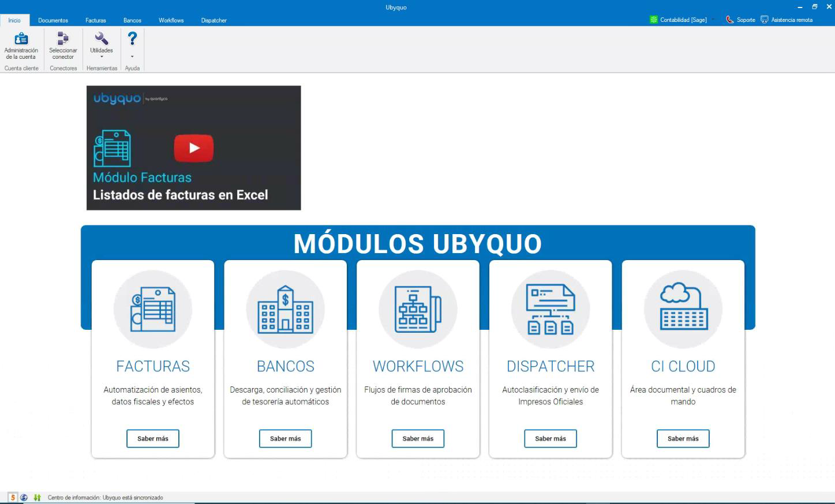Click Saber más under CI Cloud
This screenshot has height=504, width=835.
point(683,439)
